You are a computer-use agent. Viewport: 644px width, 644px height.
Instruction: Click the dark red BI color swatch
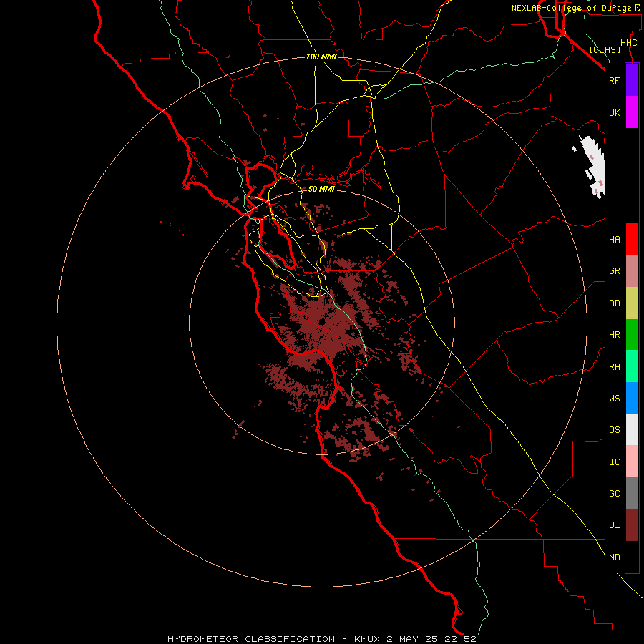click(632, 525)
